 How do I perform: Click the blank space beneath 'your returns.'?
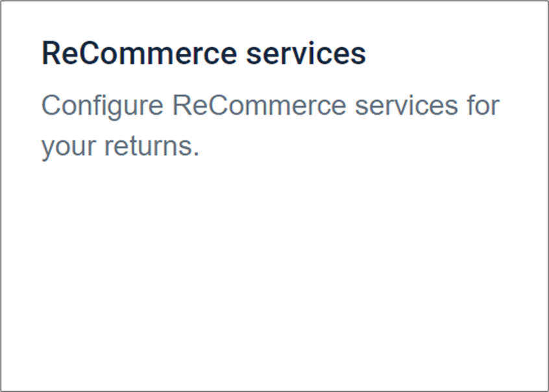(119, 208)
